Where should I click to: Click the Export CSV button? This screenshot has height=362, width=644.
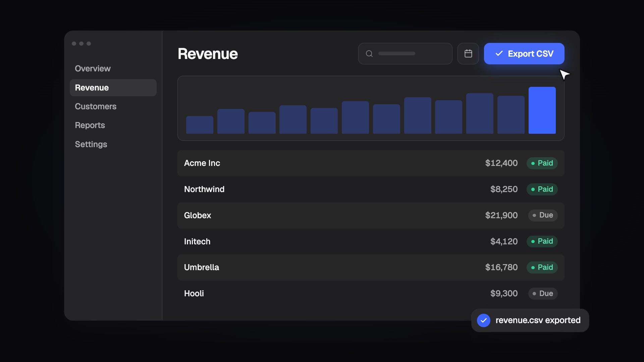point(524,54)
